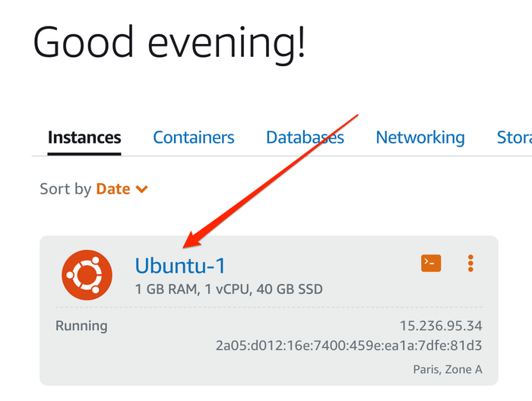Image resolution: width=532 pixels, height=401 pixels.
Task: Click the red annotation arrow
Action: coord(274,178)
